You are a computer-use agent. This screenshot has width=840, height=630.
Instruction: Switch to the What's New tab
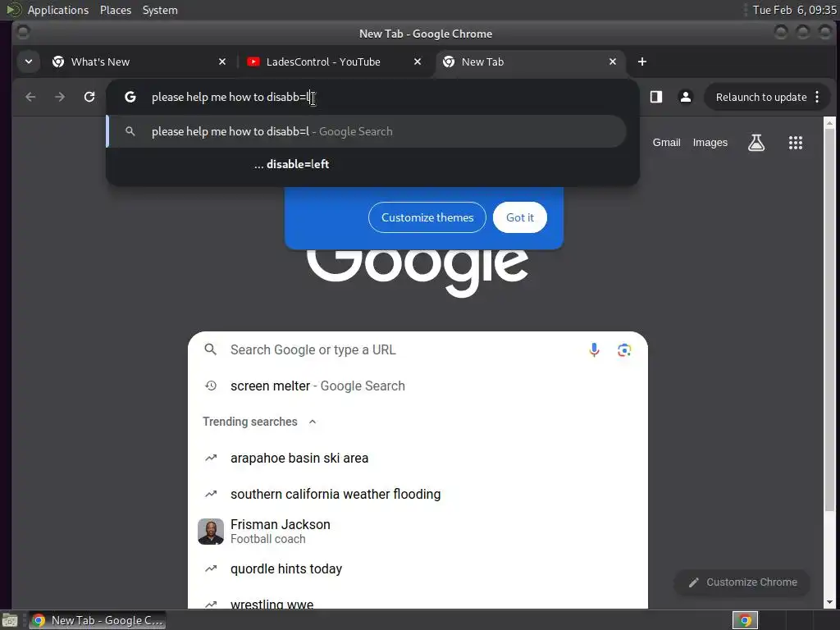140,62
